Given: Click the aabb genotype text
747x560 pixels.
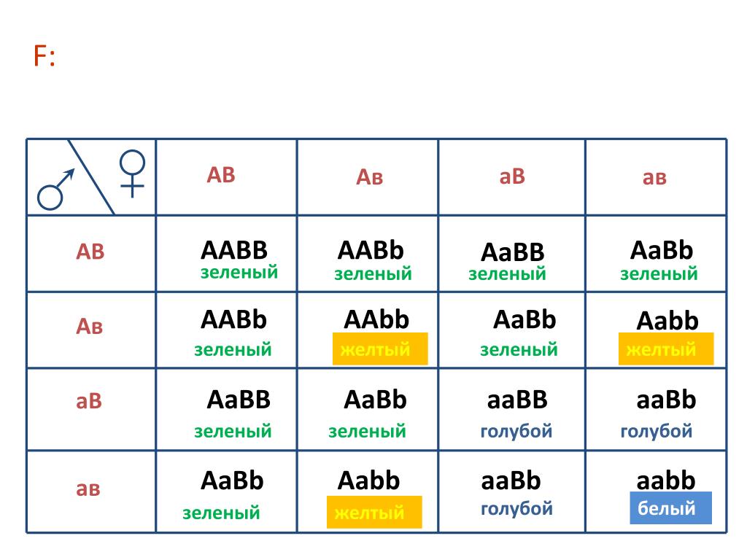Looking at the screenshot, I should pyautogui.click(x=666, y=480).
